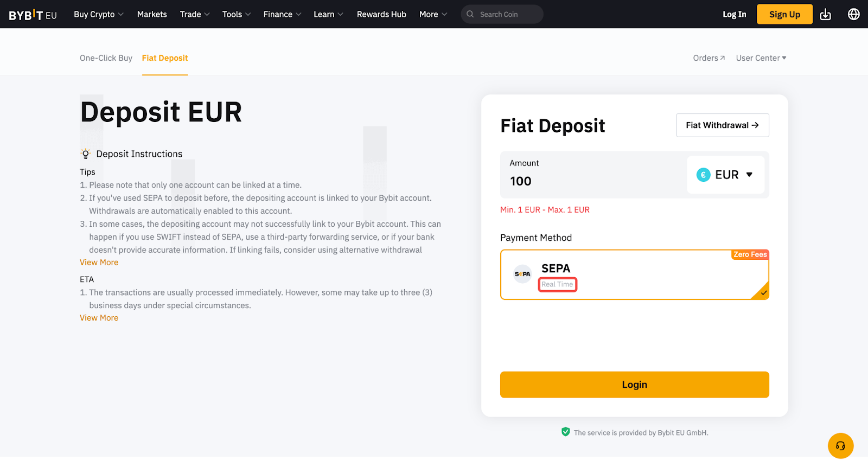Click the search magnifier icon
This screenshot has width=868, height=473.
(470, 15)
